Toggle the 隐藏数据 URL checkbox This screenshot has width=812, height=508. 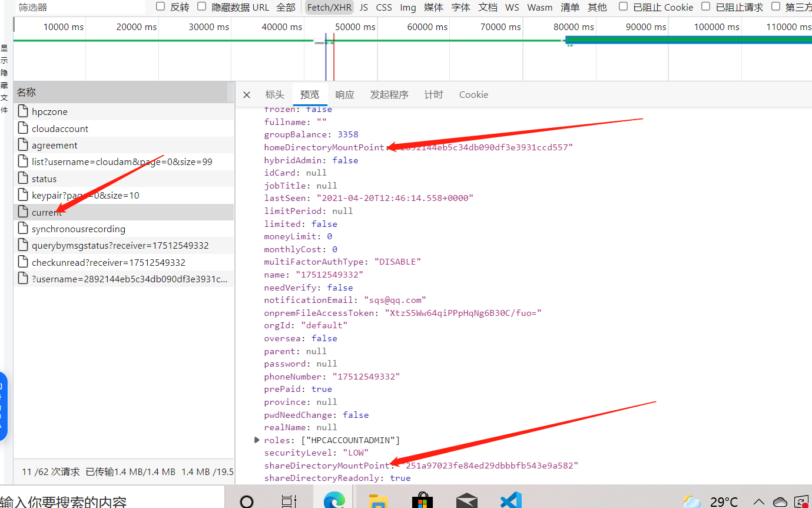tap(201, 6)
